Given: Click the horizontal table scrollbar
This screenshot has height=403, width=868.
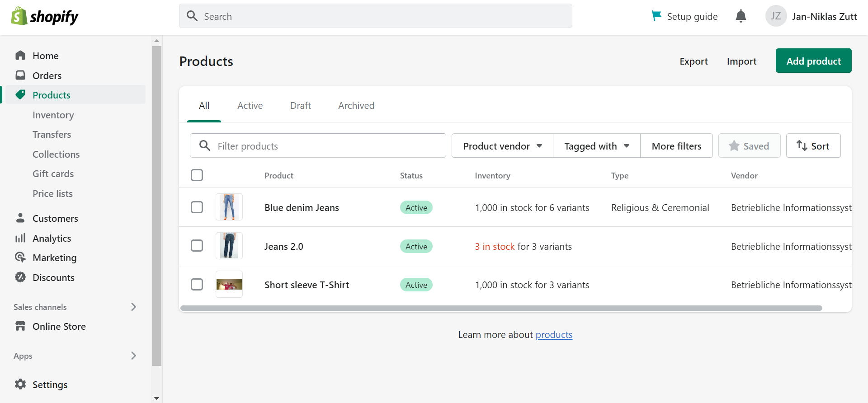Looking at the screenshot, I should click(x=501, y=308).
